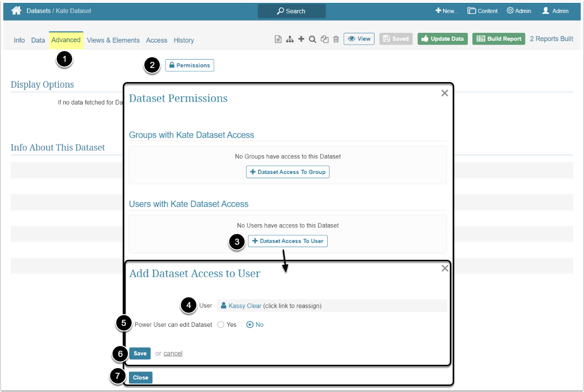Open the Admin user profile menu
Viewport: 584px width, 392px height.
click(555, 11)
